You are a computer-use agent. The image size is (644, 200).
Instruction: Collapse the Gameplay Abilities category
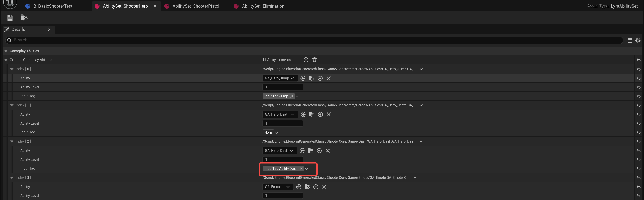click(x=6, y=51)
